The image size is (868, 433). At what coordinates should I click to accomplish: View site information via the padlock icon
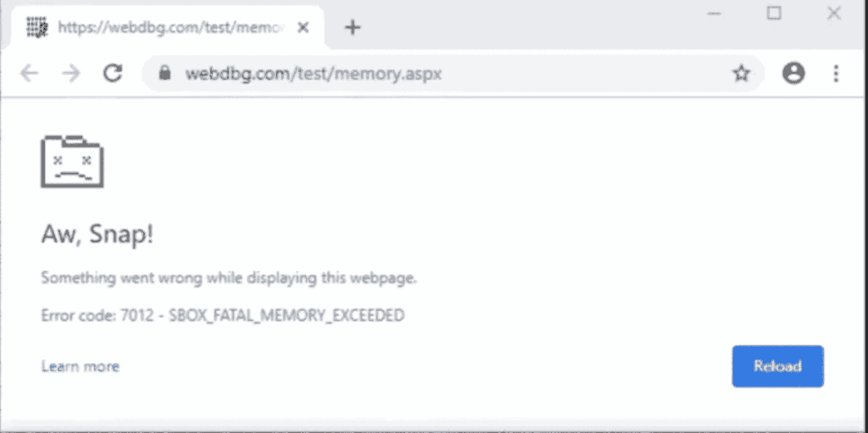point(164,73)
